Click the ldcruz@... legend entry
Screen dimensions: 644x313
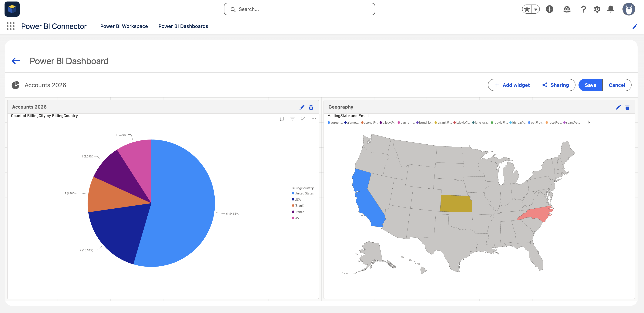[518, 123]
